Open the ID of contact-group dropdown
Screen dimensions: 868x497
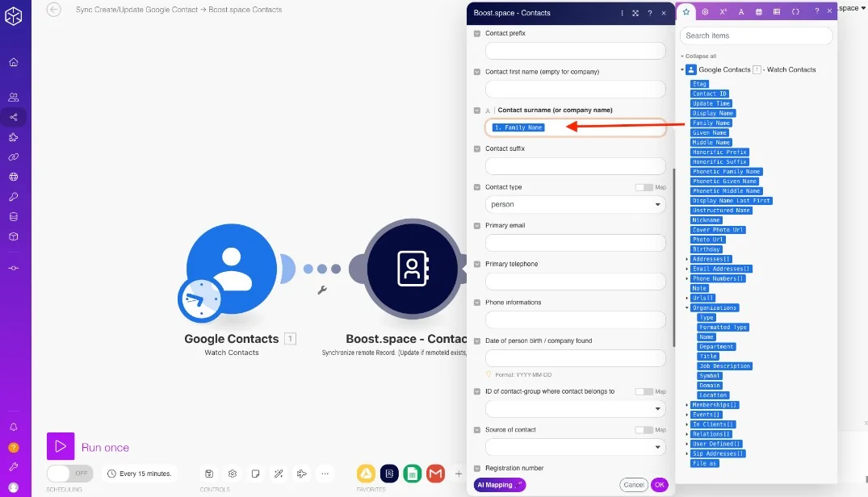click(576, 409)
